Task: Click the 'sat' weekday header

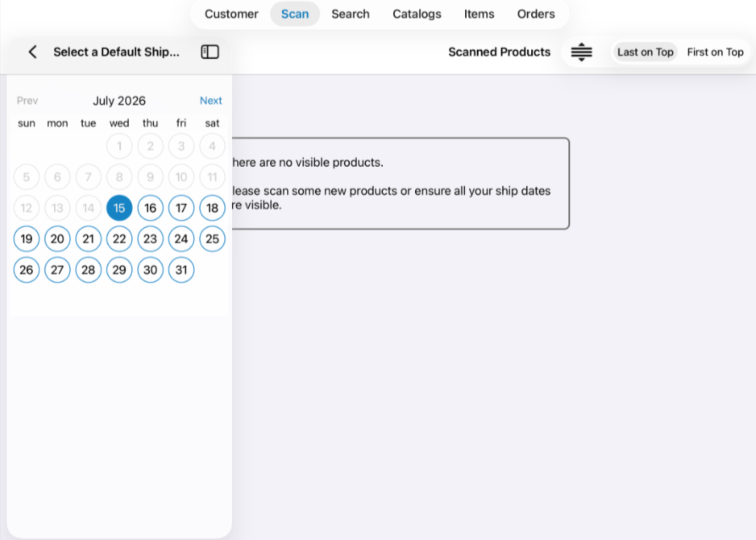Action: tap(212, 123)
